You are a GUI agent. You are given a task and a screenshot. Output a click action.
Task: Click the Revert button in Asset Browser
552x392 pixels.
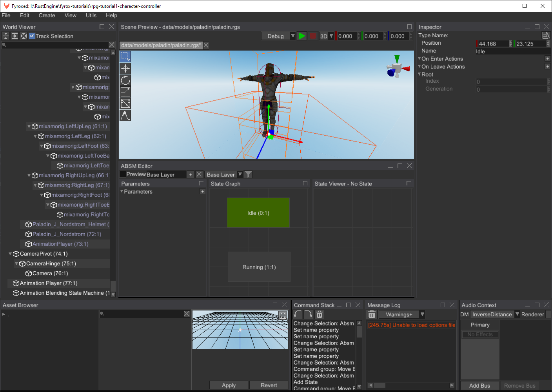269,385
